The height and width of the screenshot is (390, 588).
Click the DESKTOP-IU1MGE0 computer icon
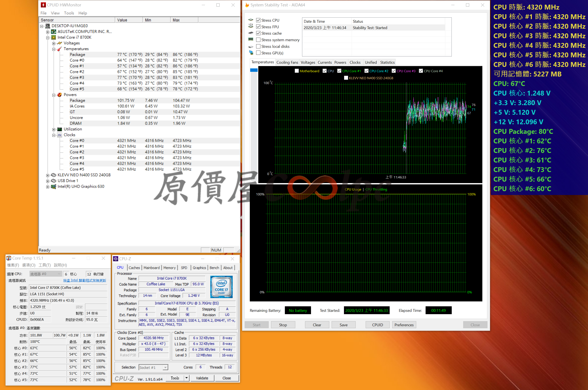[48, 26]
